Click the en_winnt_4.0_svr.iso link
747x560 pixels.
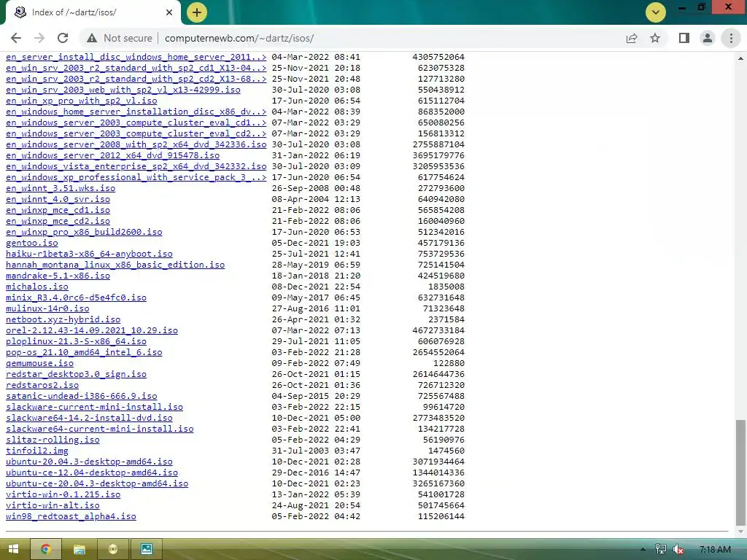coord(58,199)
